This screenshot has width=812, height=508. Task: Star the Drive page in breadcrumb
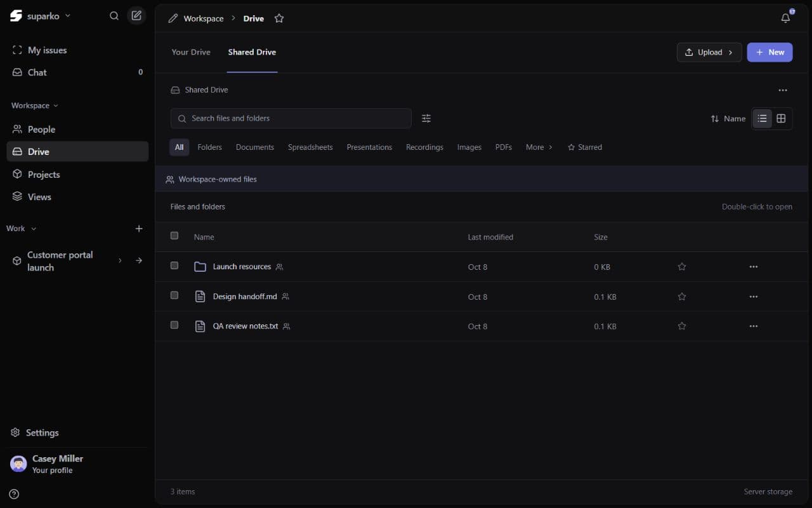point(279,18)
